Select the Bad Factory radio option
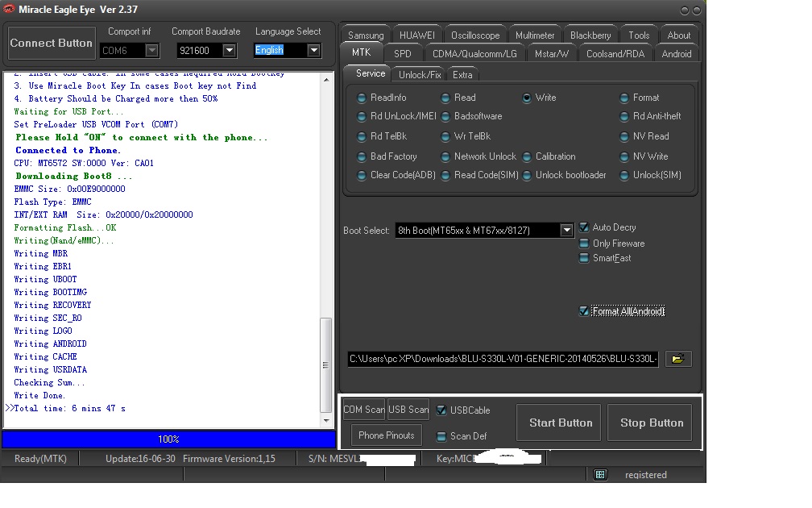 pyautogui.click(x=362, y=157)
